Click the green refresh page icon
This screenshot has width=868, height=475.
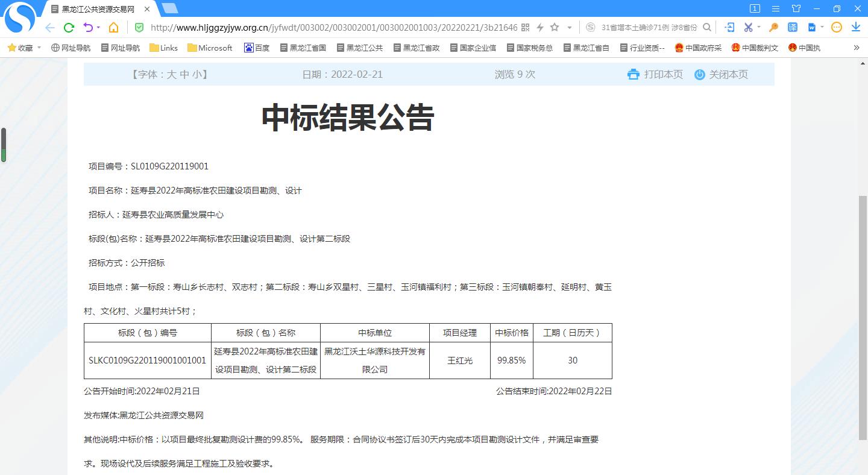click(x=69, y=27)
